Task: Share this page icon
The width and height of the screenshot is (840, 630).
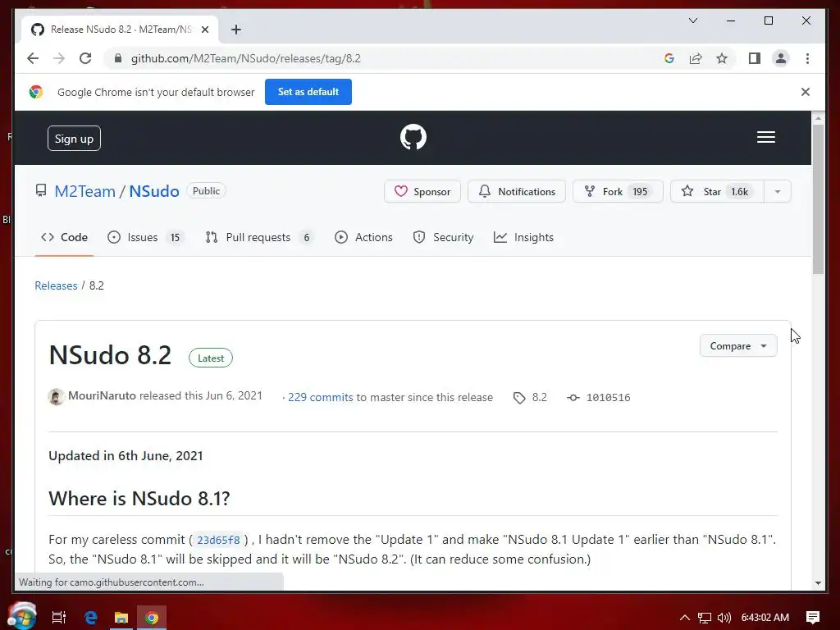Action: pyautogui.click(x=696, y=58)
